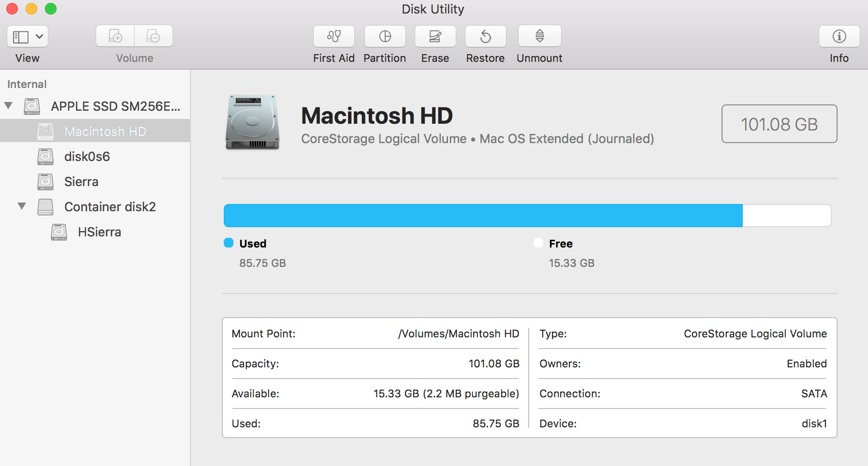Click the Erase toolbar icon

(x=434, y=36)
